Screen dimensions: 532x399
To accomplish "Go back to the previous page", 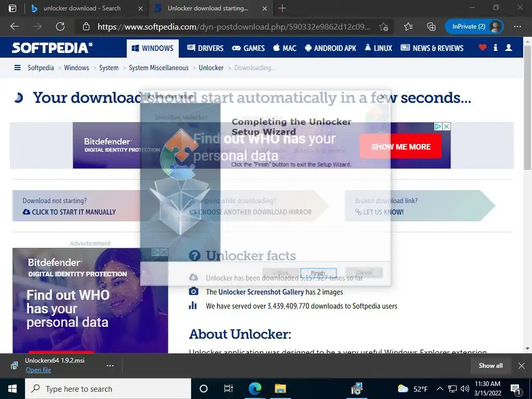I will [x=14, y=26].
